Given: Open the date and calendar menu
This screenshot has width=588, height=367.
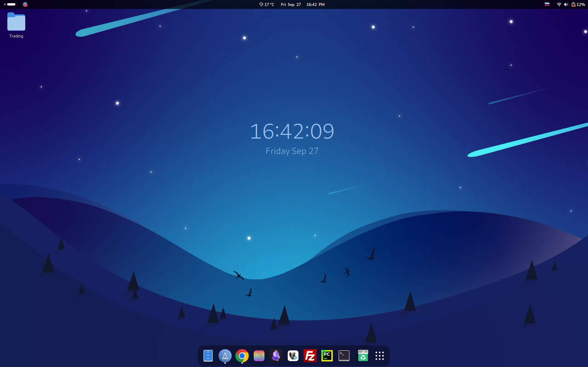Looking at the screenshot, I should tap(291, 4).
